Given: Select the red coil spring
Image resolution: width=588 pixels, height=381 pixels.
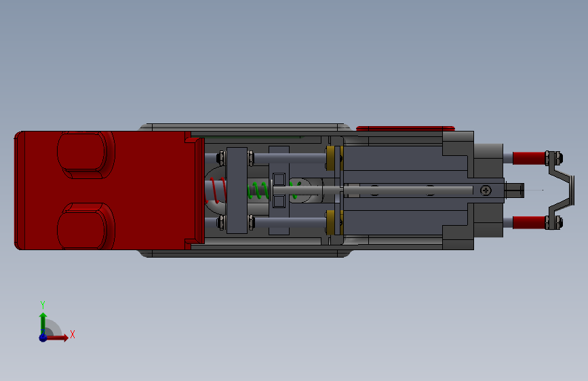Looking at the screenshot, I should click(216, 190).
